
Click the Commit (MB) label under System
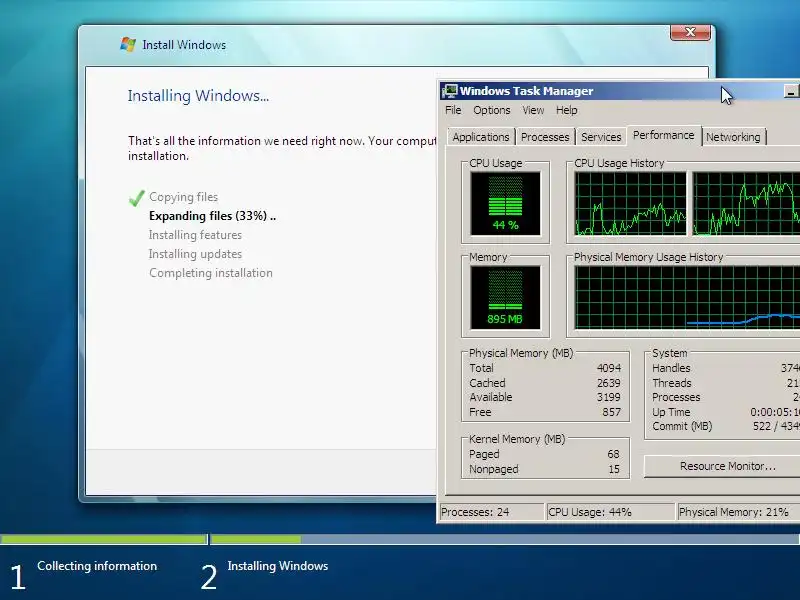[682, 426]
